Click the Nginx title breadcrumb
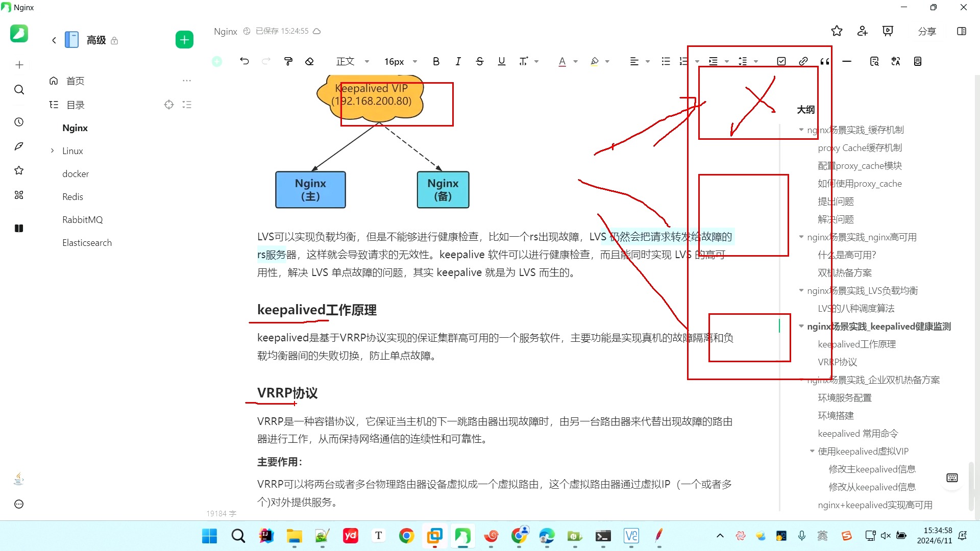The image size is (980, 551). pos(226,31)
